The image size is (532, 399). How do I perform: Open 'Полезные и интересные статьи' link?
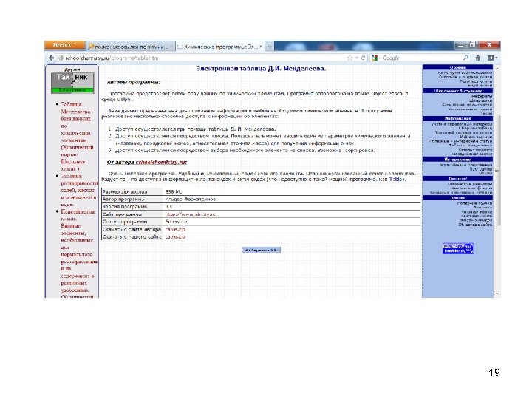(460, 141)
